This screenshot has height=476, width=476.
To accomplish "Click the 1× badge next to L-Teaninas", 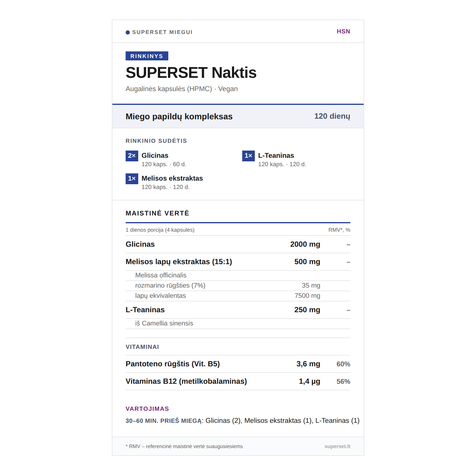I will [x=248, y=156].
